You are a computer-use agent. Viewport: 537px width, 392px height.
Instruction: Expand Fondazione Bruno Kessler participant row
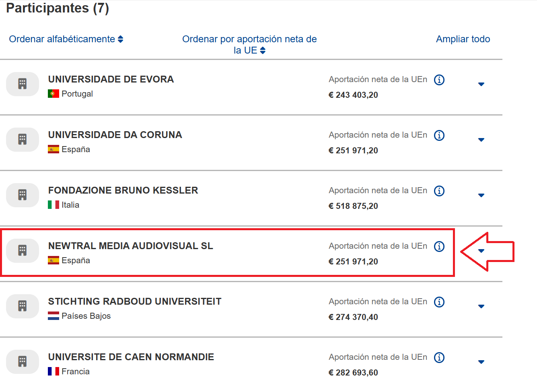click(x=481, y=195)
